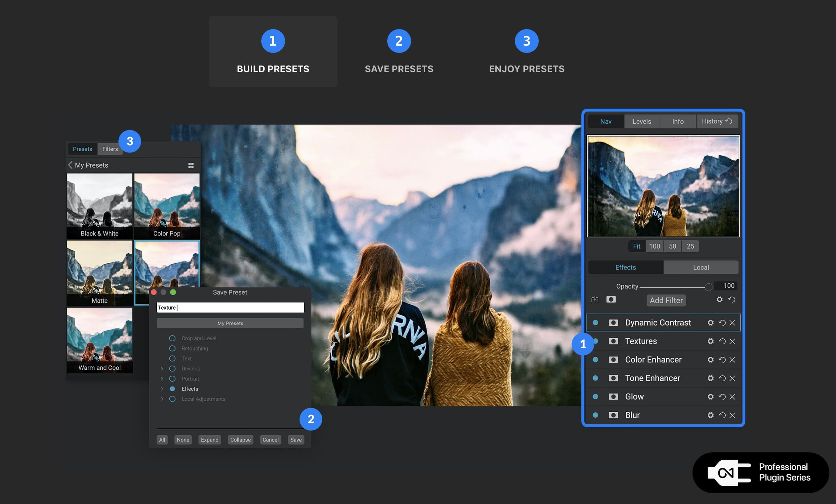Open My Presets category dropdown in Save Preset
Viewport: 836px width, 504px height.
(230, 323)
